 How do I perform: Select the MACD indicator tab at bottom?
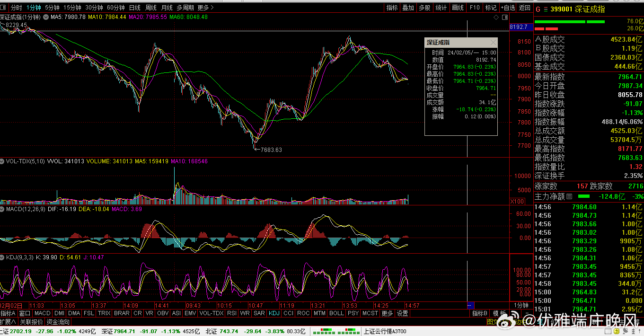42,313
